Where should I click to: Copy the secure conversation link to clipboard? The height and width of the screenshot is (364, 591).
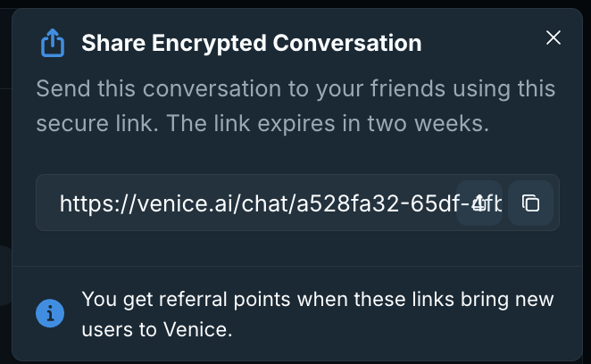530,203
